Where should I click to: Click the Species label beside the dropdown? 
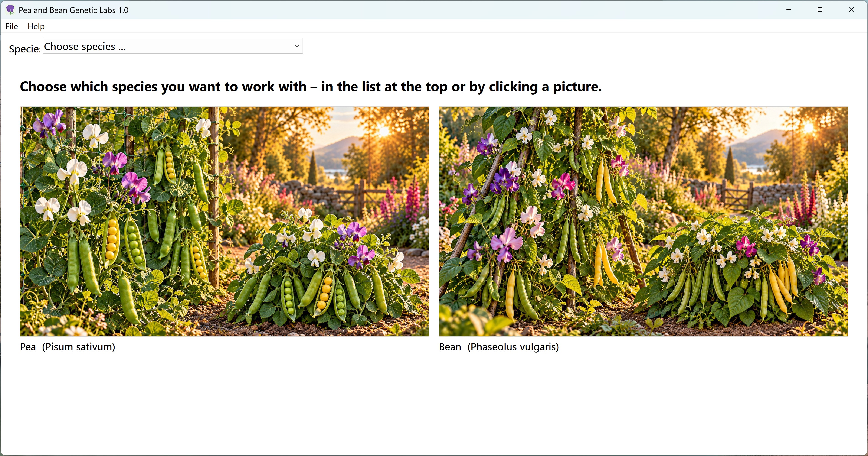[25, 49]
